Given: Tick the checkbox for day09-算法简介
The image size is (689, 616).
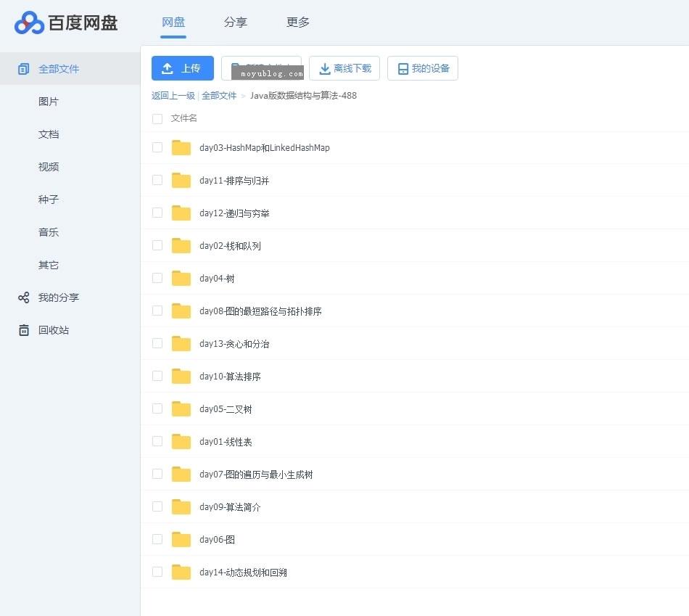Looking at the screenshot, I should click(x=157, y=506).
